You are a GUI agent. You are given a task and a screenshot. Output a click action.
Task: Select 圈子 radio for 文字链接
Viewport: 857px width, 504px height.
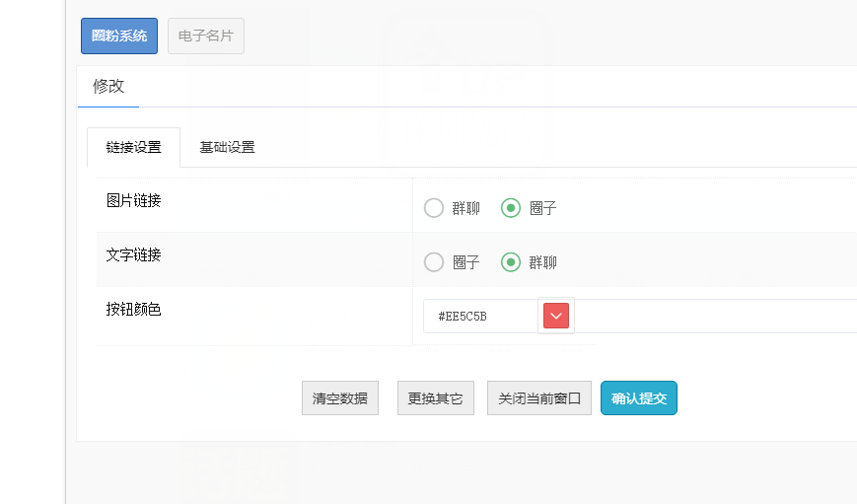434,262
